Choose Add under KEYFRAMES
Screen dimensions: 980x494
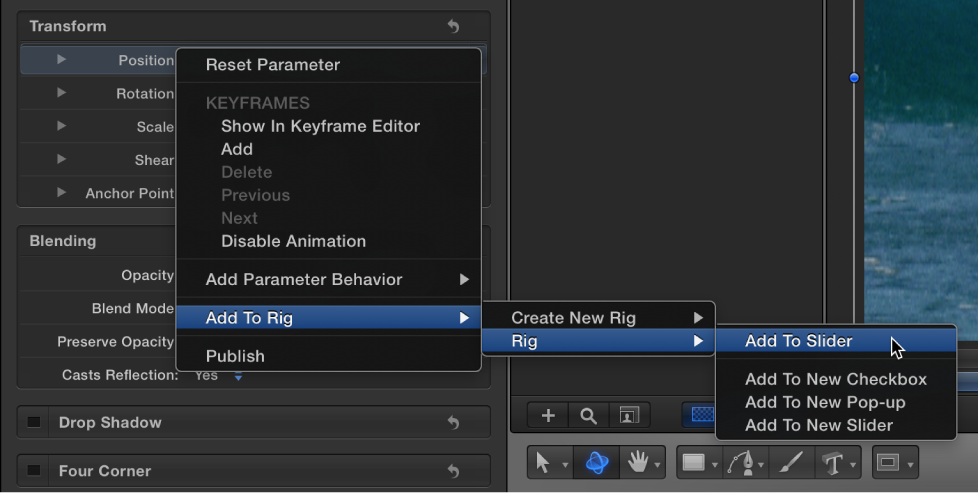pyautogui.click(x=329, y=149)
